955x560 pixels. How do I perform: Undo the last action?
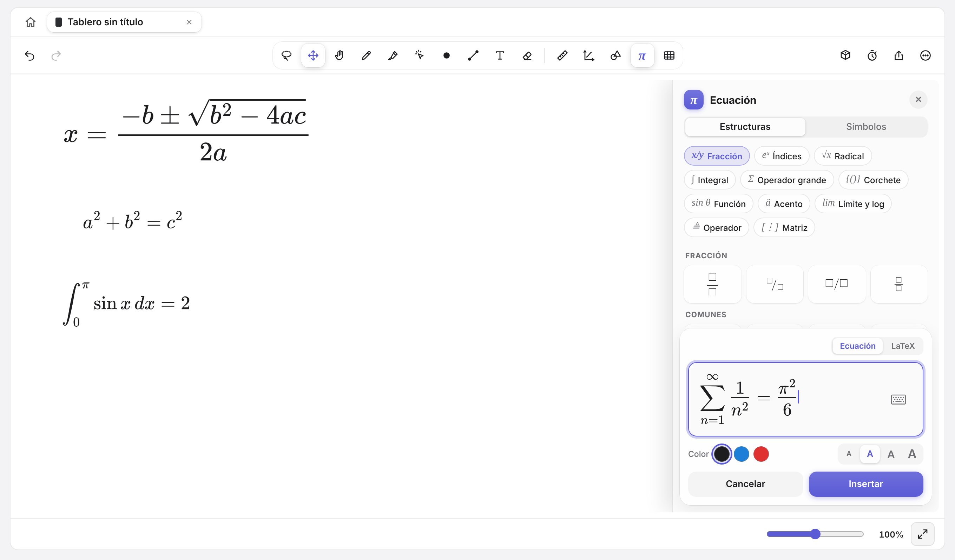click(x=29, y=56)
